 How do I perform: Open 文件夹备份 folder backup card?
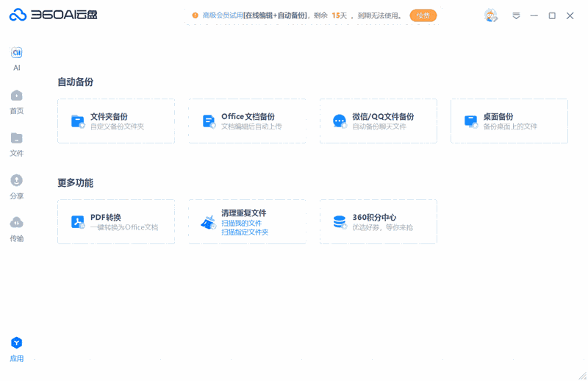[x=116, y=121]
